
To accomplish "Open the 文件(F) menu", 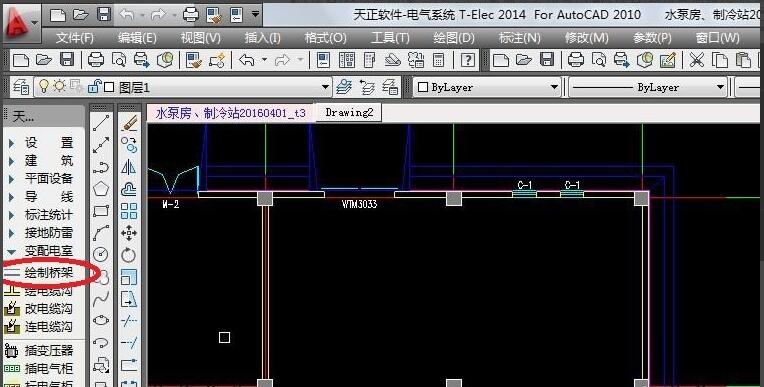I will click(75, 38).
